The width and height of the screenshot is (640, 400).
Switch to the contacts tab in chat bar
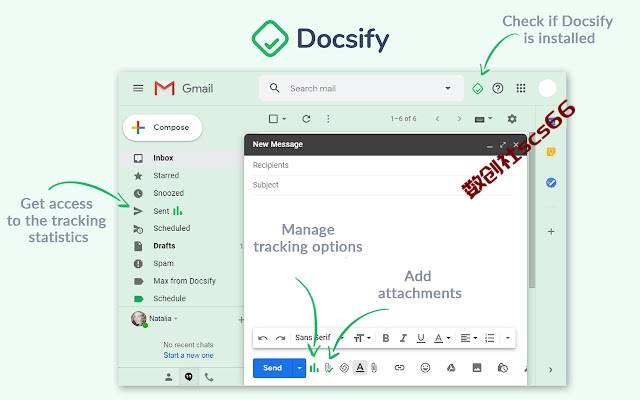(x=169, y=377)
